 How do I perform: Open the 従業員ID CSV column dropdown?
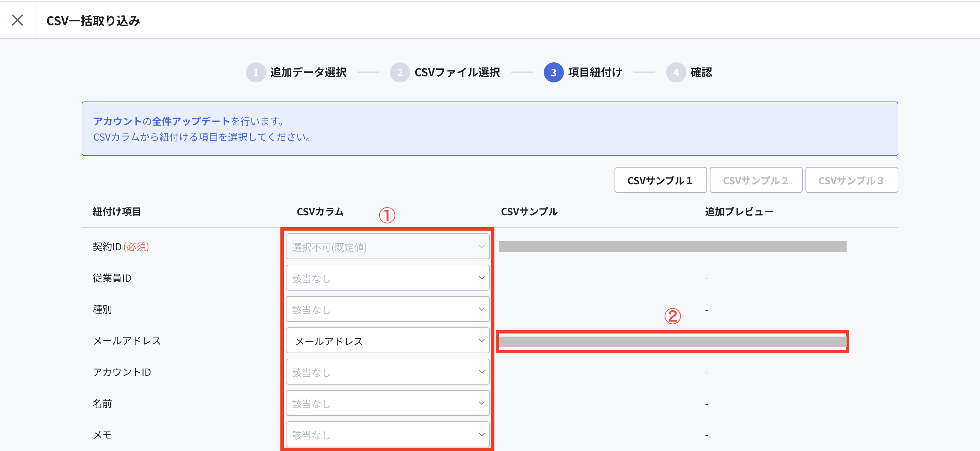tap(388, 278)
